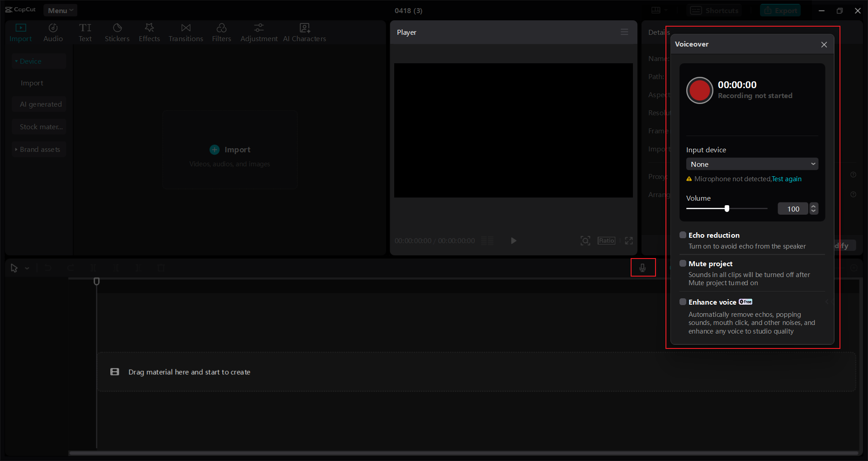
Task: Enable Mute project
Action: click(683, 263)
